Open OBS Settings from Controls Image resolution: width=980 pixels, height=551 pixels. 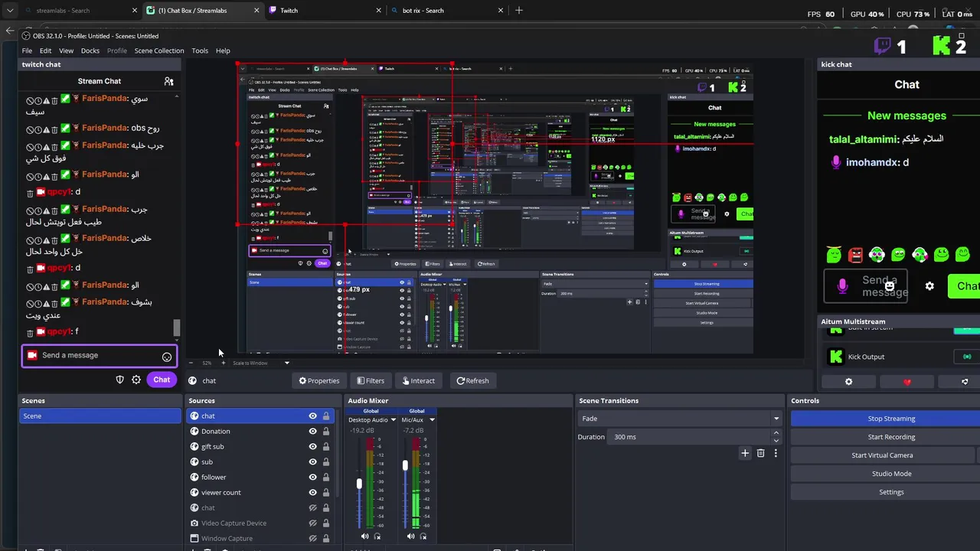[x=891, y=492]
